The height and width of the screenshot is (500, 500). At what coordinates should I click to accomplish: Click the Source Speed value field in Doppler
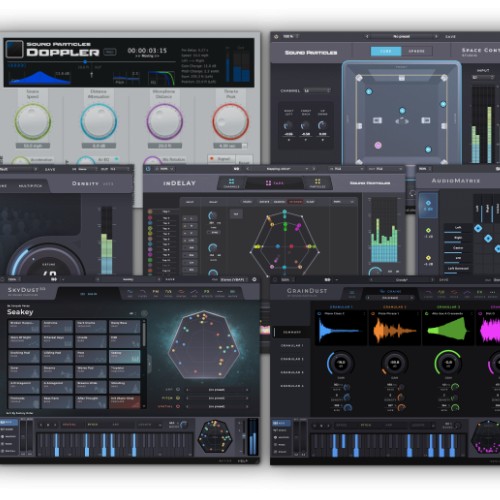click(33, 146)
